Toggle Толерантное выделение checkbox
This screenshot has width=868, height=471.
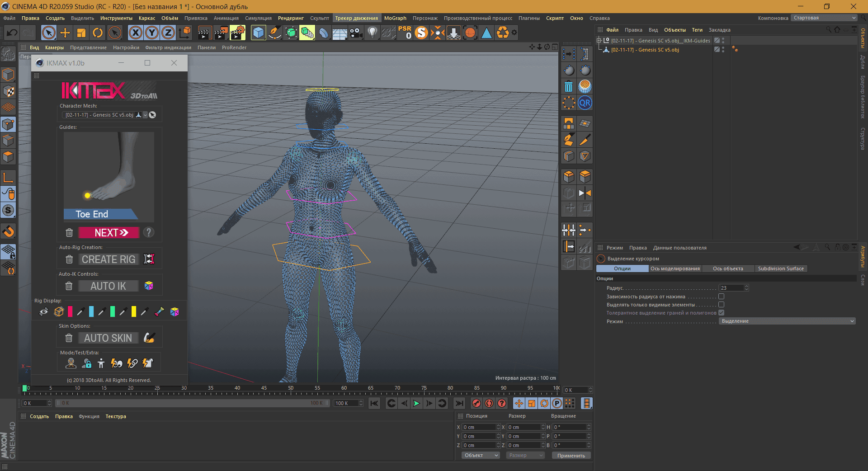[x=721, y=313]
